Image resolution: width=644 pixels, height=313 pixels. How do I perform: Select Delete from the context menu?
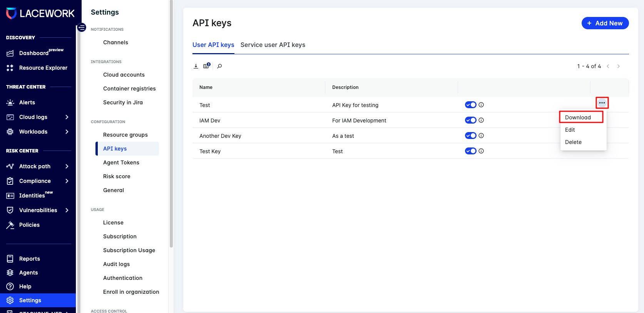coord(584,142)
